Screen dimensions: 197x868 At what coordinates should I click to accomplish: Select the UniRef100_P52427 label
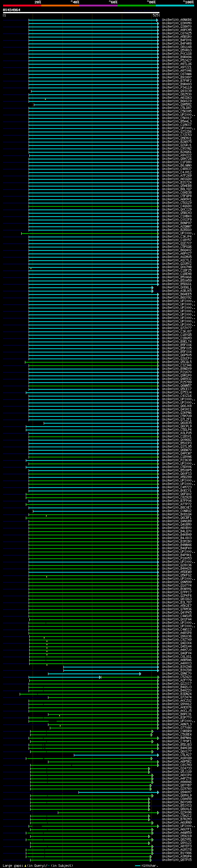tap(176, 60)
